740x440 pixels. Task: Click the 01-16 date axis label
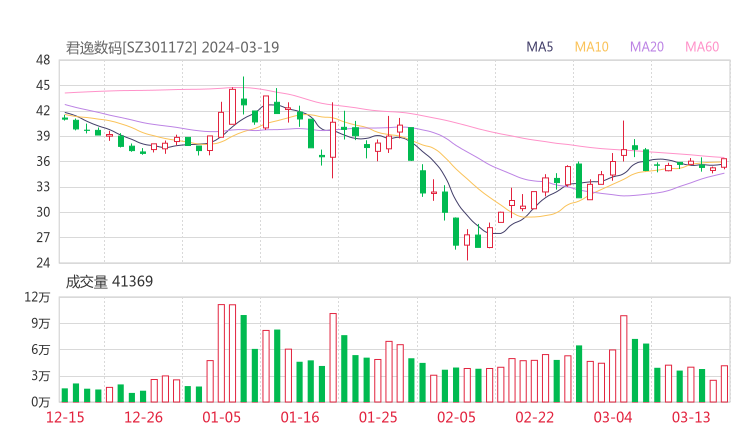(x=300, y=417)
